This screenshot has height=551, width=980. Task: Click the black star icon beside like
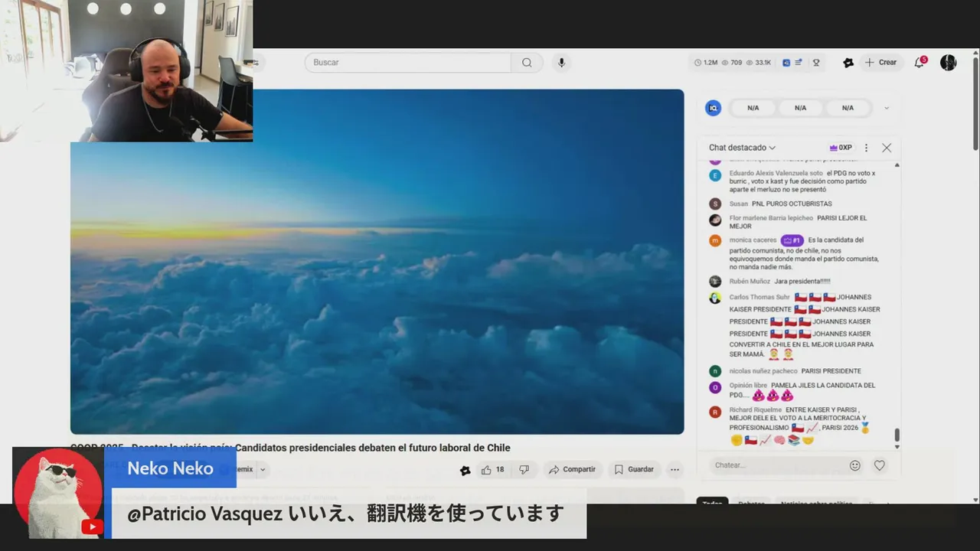pos(465,470)
